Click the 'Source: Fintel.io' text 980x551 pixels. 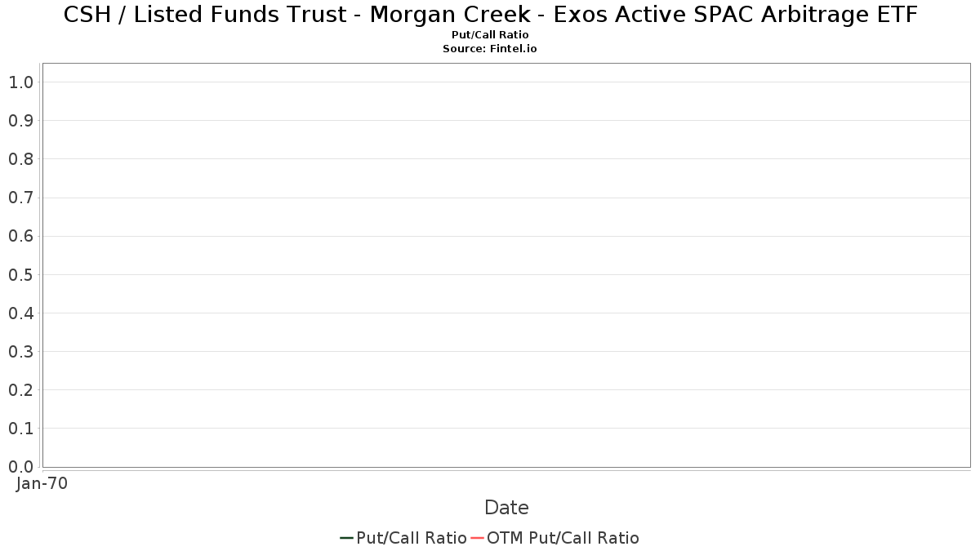(x=490, y=49)
